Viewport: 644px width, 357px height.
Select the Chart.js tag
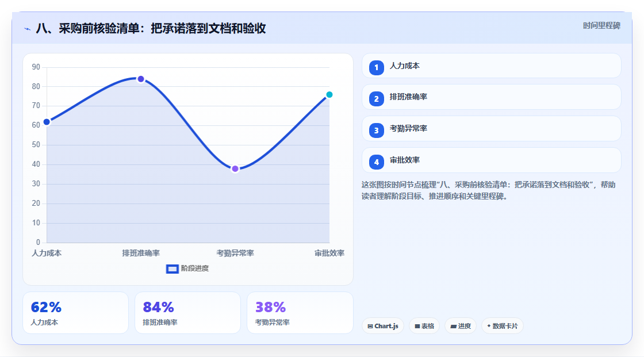point(383,326)
